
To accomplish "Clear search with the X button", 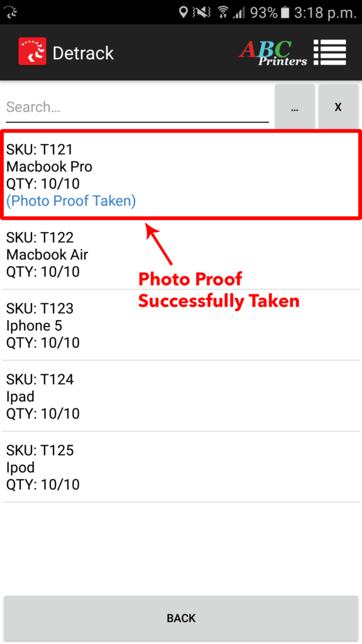I will click(x=338, y=107).
